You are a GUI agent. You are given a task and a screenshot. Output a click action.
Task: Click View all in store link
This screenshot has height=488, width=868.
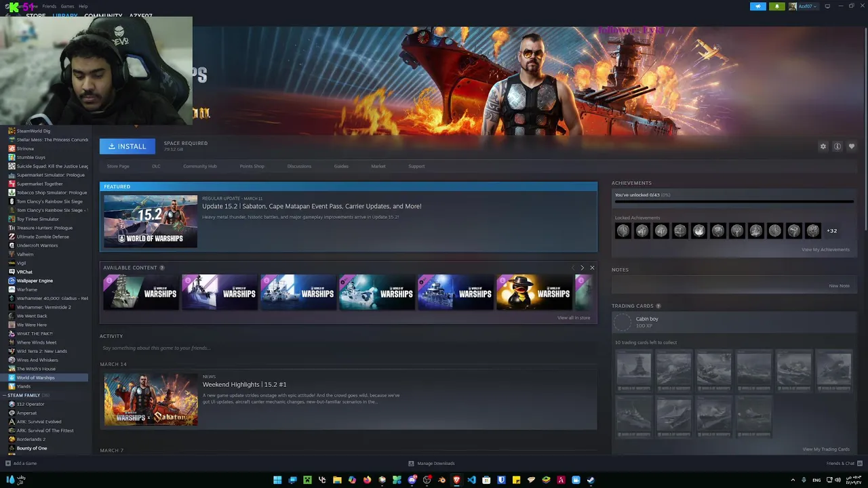click(x=574, y=318)
